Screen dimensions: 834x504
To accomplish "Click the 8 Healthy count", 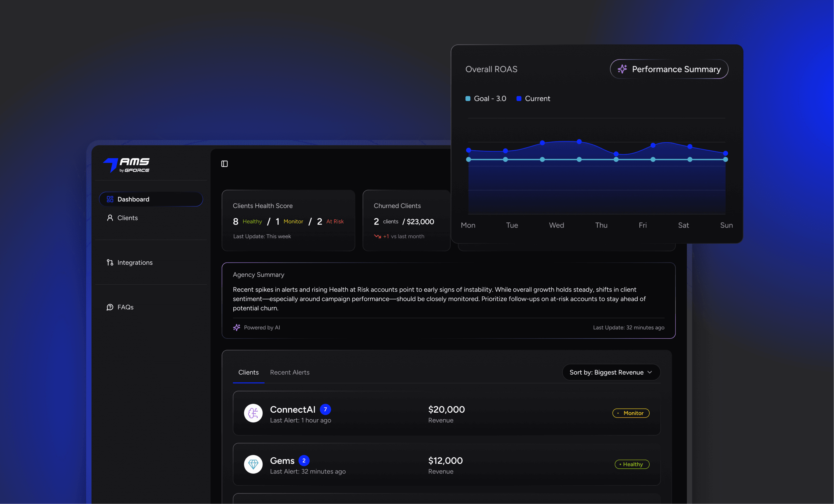I will [x=247, y=221].
